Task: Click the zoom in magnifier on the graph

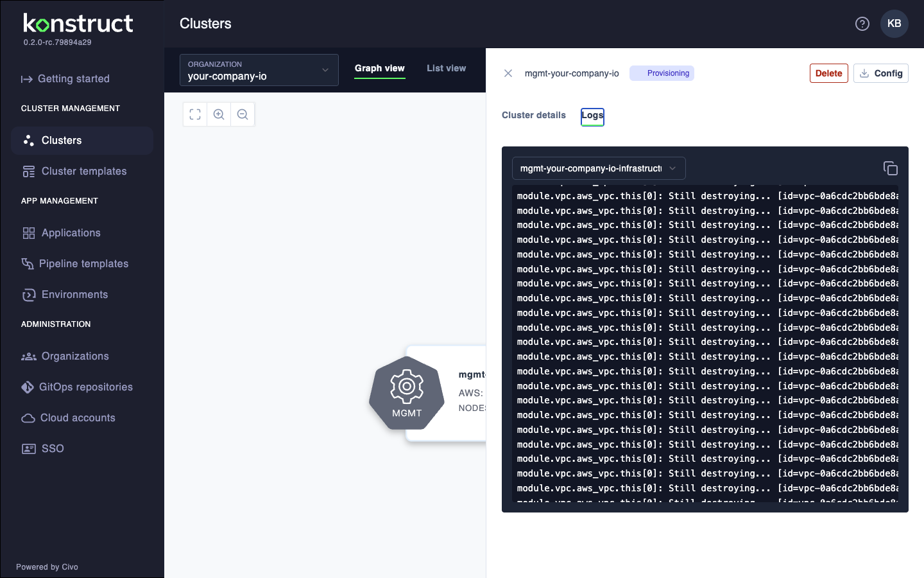Action: click(x=218, y=114)
